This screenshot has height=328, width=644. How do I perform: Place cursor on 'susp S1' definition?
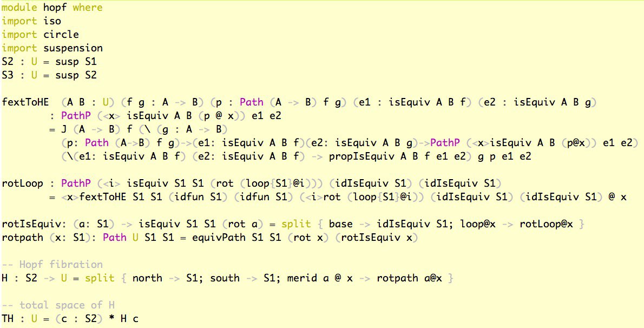coord(76,62)
